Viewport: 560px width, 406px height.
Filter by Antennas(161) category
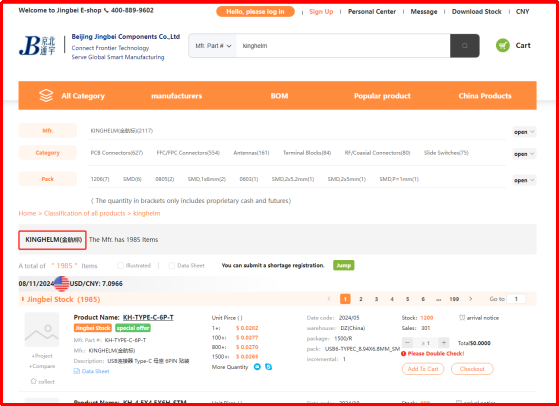tap(251, 153)
